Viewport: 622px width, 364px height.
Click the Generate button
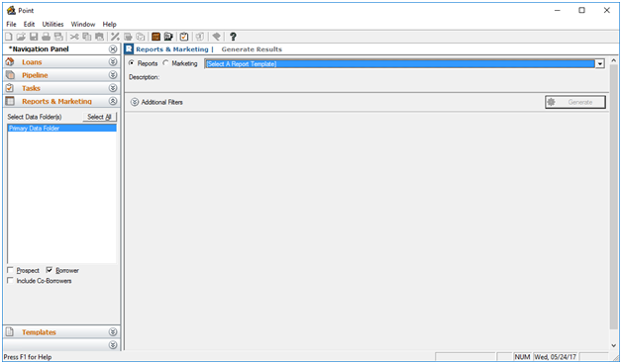575,102
